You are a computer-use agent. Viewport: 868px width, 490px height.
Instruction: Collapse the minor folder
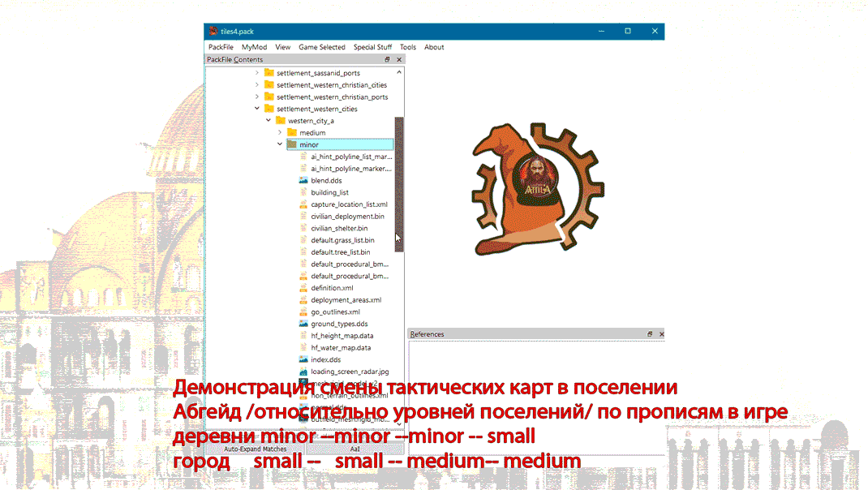280,144
